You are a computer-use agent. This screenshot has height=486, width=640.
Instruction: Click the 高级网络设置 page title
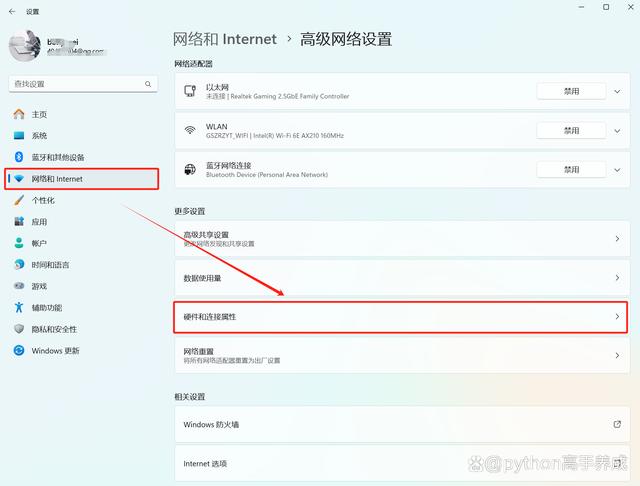point(346,39)
